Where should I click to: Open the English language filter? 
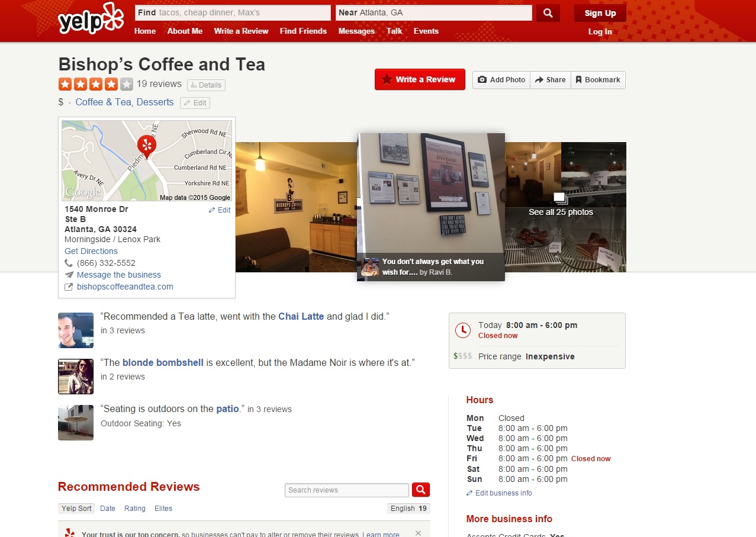click(x=408, y=509)
